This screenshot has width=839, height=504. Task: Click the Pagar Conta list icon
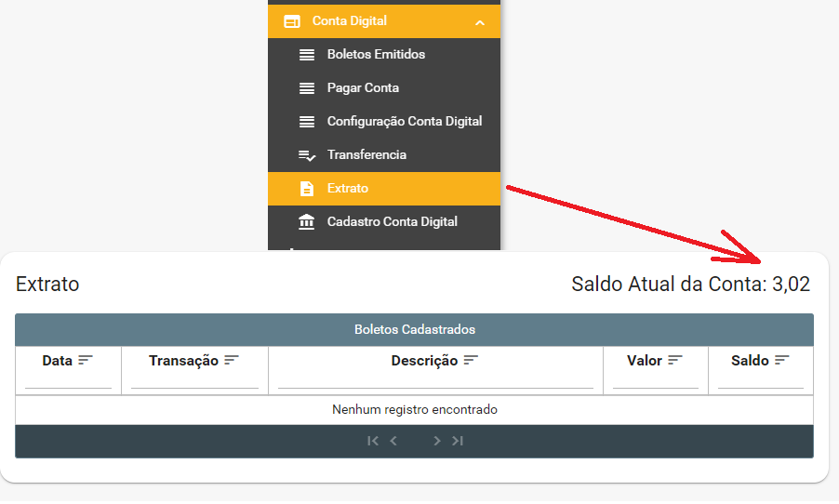[307, 88]
